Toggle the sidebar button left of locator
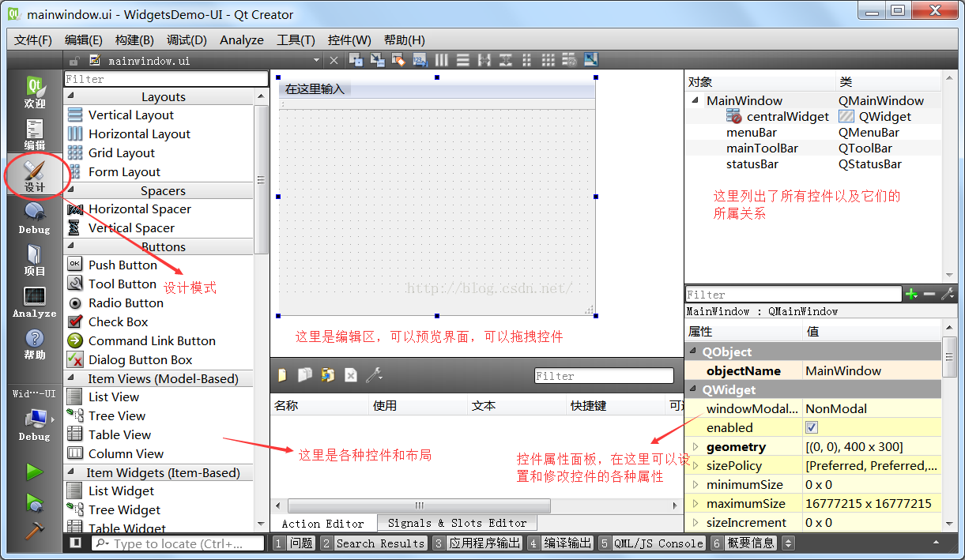 (x=75, y=543)
